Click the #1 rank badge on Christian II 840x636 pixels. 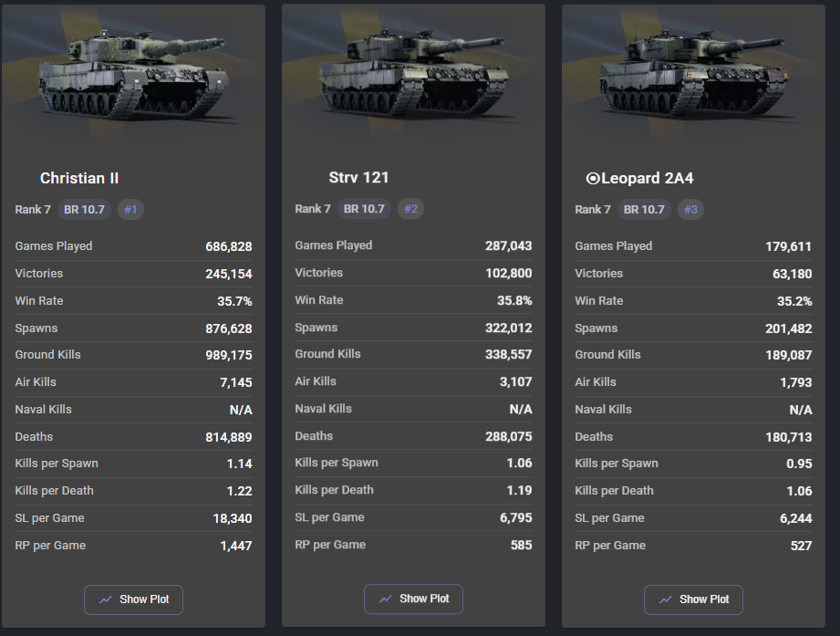[130, 210]
